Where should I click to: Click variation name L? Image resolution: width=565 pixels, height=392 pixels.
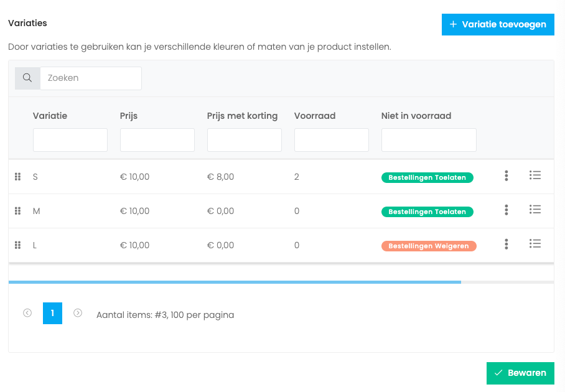tap(35, 245)
